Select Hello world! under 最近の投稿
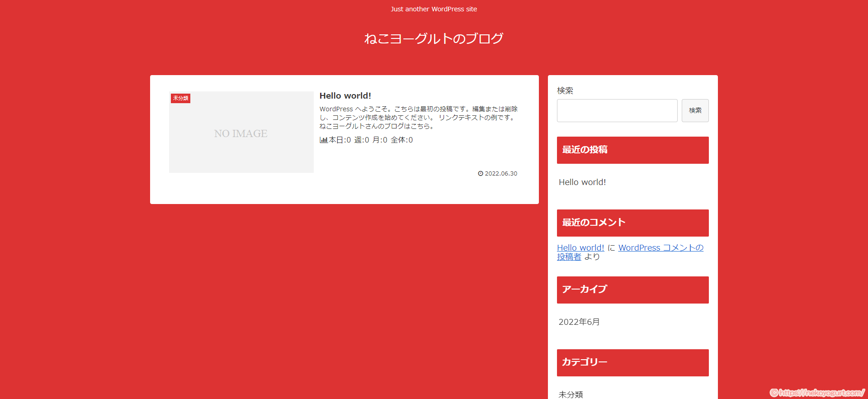This screenshot has height=399, width=868. click(x=582, y=182)
